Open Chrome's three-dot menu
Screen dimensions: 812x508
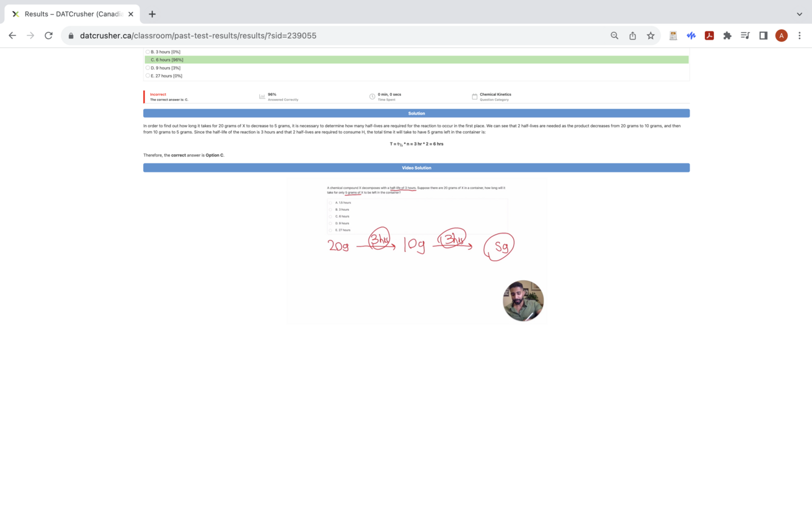click(799, 35)
